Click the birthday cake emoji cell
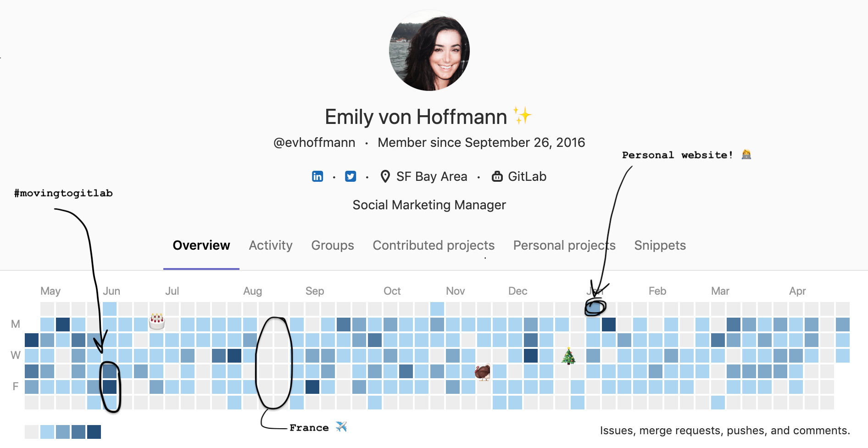 pyautogui.click(x=157, y=321)
